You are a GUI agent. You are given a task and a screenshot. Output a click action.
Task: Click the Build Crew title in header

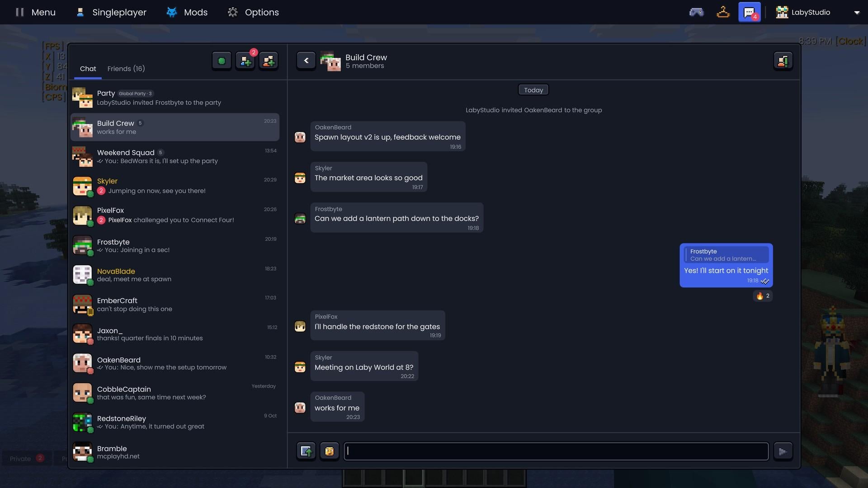point(366,57)
